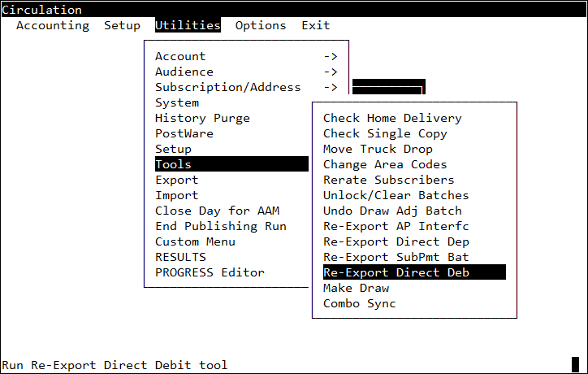Run Check Home Delivery tool

(392, 118)
